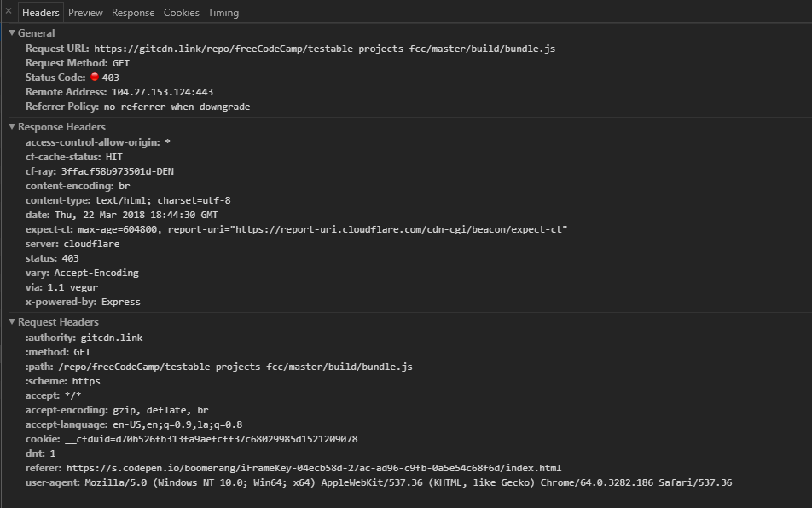
Task: Collapse the Response Headers section
Action: 11,126
